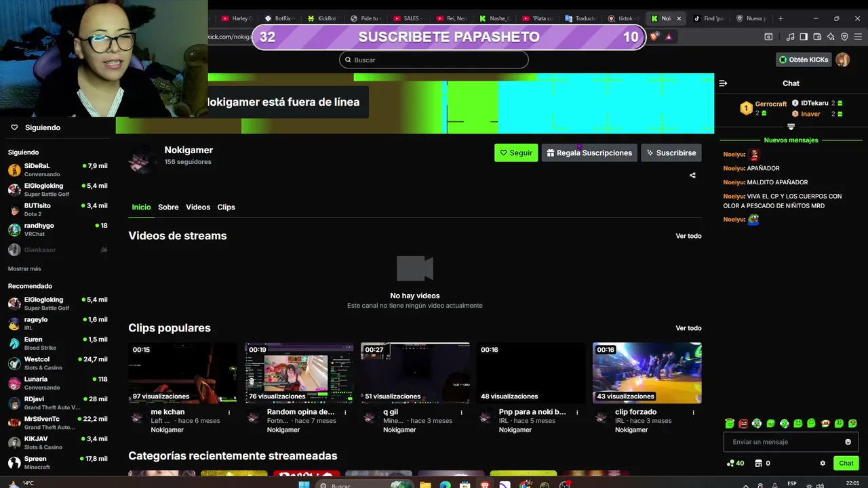This screenshot has width=868, height=488.
Task: Play the 'Random opina de' clip thumbnail
Action: (x=299, y=373)
